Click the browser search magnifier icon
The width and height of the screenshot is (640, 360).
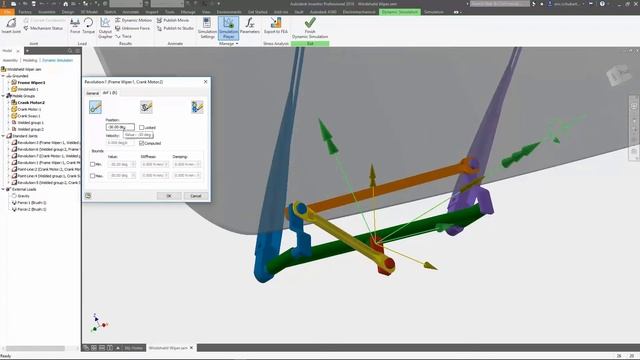(70, 51)
